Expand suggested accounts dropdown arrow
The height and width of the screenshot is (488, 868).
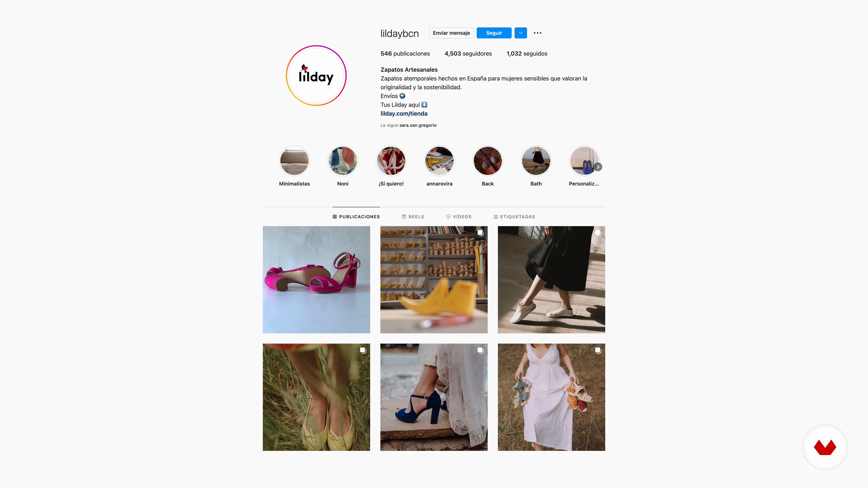521,33
